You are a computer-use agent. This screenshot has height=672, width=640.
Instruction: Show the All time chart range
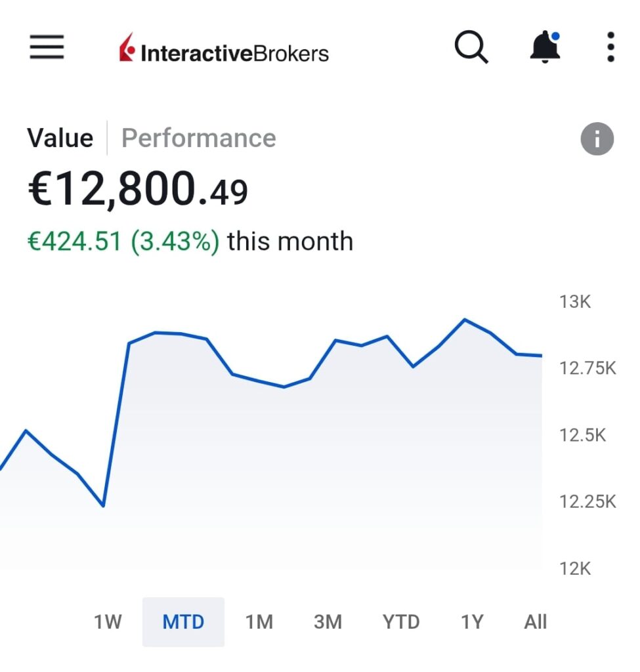click(536, 621)
